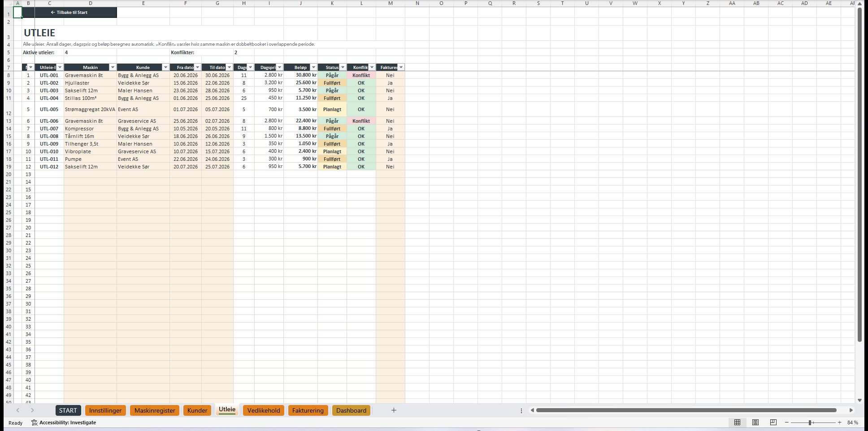Open the Kunde column filter dropdown
The width and height of the screenshot is (868, 431).
[165, 67]
